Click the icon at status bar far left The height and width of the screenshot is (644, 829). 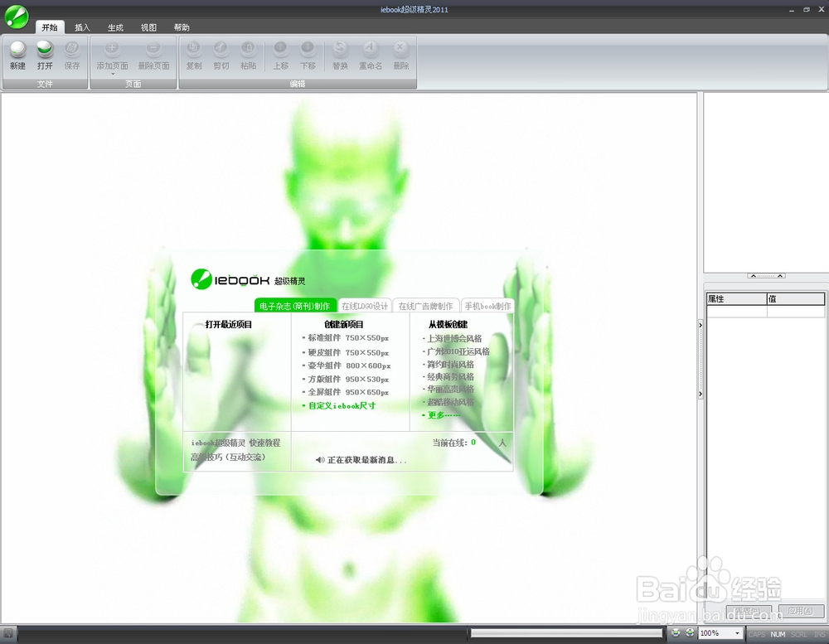coord(8,633)
